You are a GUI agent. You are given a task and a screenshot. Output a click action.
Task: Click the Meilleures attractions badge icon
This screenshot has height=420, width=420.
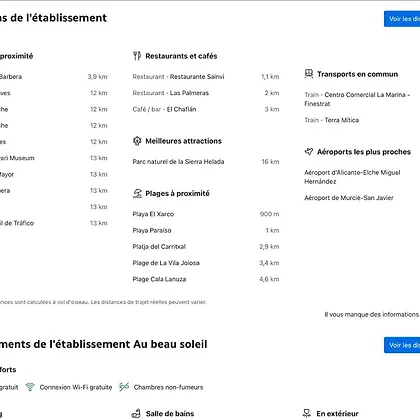[x=137, y=141]
